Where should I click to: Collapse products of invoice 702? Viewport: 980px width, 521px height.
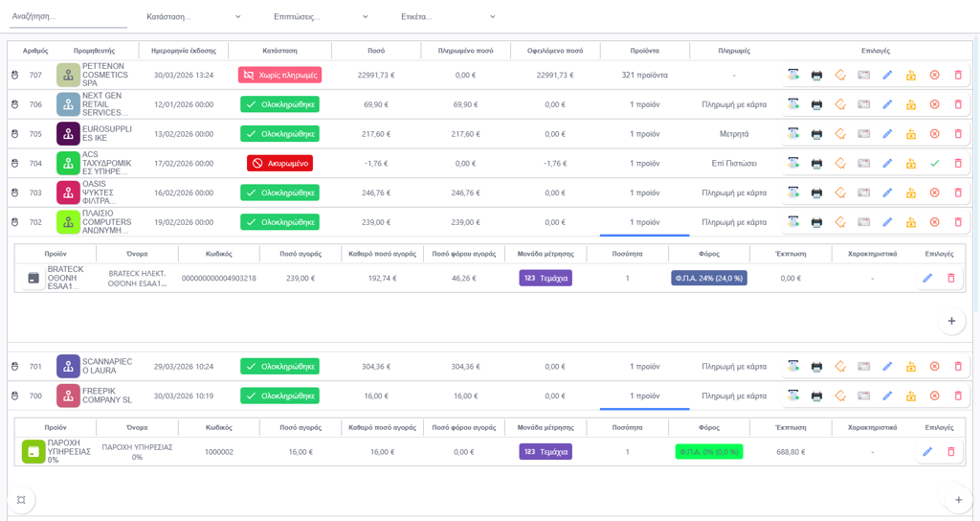(644, 222)
